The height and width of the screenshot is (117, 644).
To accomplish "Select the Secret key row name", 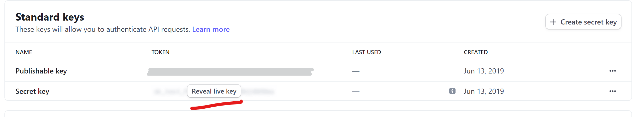I will click(32, 91).
